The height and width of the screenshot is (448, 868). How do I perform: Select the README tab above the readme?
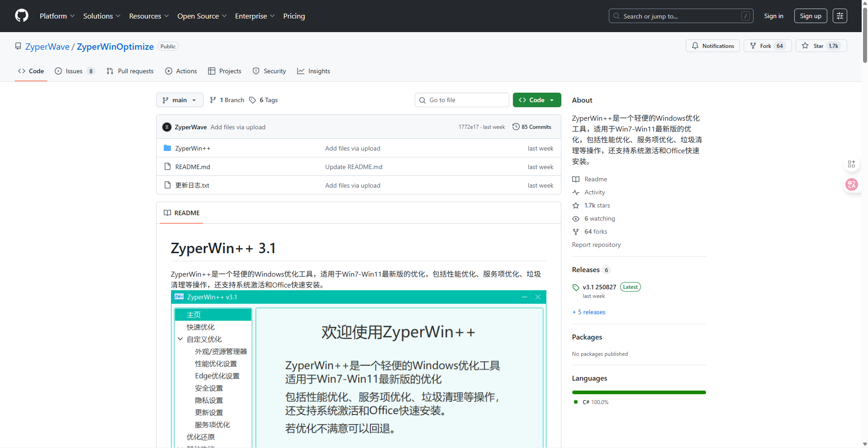point(182,213)
